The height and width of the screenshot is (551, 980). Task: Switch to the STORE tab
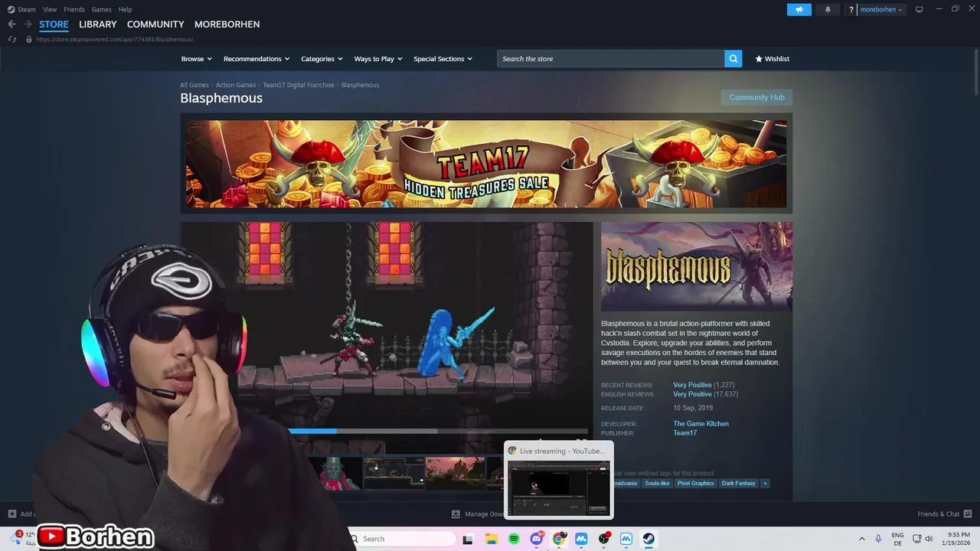click(x=54, y=24)
